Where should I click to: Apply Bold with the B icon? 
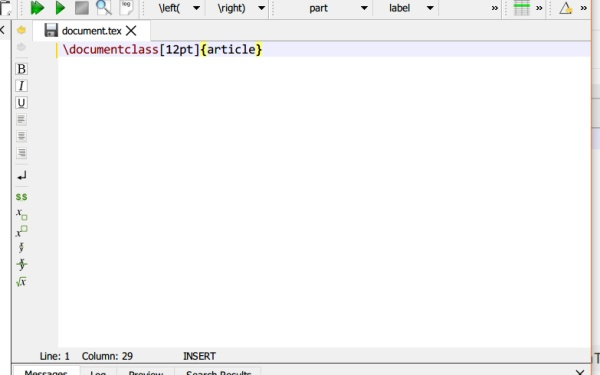coord(21,69)
